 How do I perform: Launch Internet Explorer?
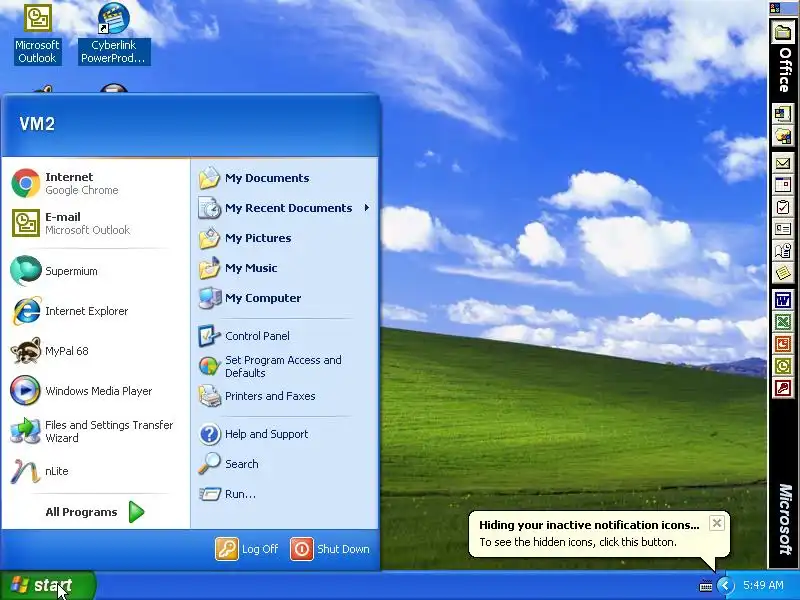tap(96, 311)
